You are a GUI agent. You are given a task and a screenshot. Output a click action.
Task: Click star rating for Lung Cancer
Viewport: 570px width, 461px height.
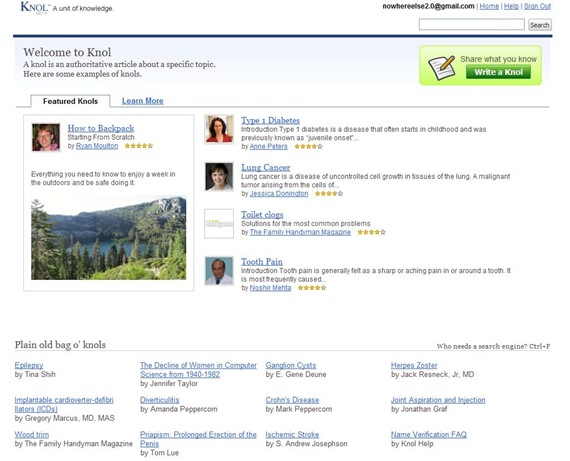point(329,194)
